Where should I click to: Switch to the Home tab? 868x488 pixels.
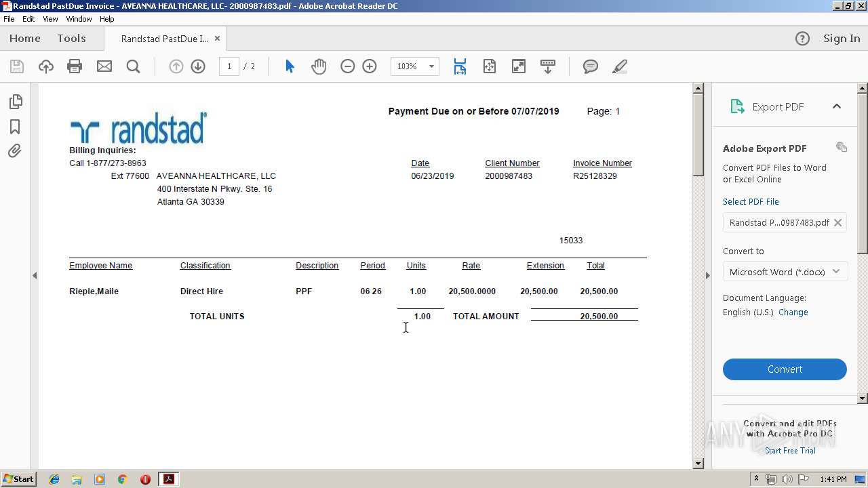point(25,39)
